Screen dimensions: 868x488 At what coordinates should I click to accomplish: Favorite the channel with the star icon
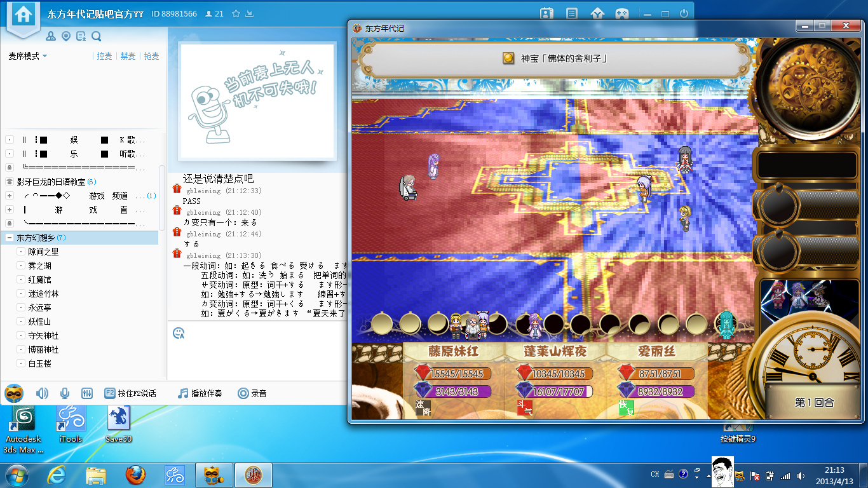[236, 13]
